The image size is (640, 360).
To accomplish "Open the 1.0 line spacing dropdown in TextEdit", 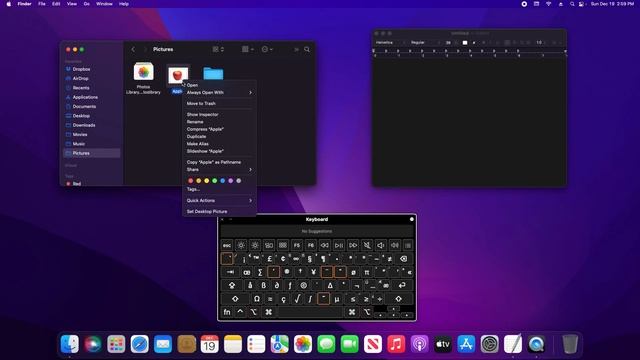I will pos(541,42).
